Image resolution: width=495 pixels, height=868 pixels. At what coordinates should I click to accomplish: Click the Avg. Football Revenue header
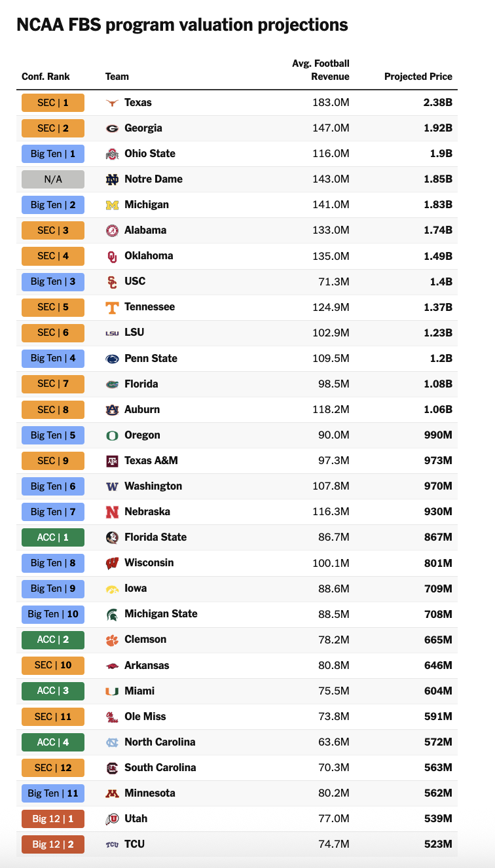click(321, 70)
